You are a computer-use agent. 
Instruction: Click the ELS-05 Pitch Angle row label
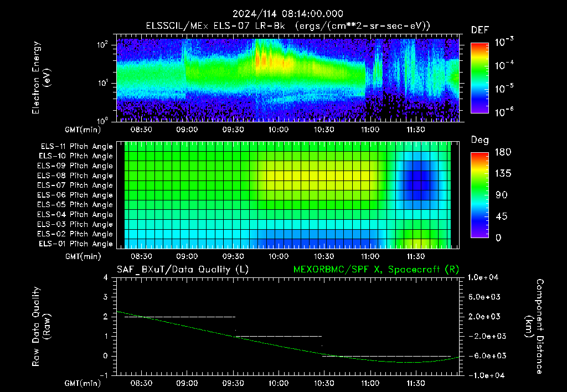75,205
